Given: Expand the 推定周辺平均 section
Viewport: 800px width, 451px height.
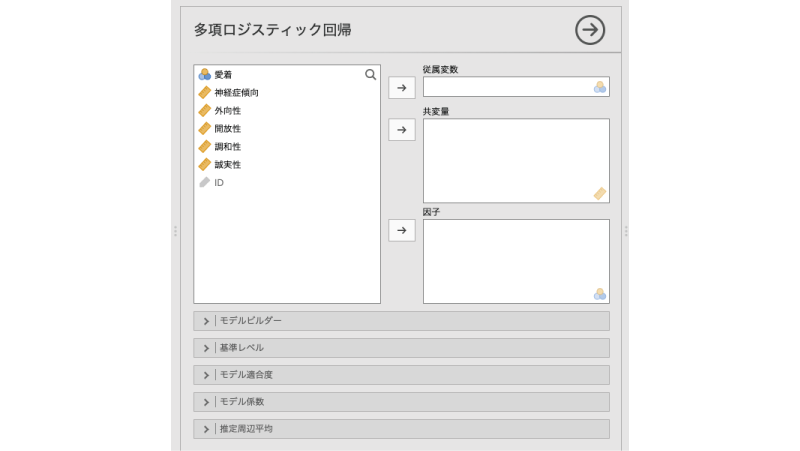Looking at the screenshot, I should (x=401, y=429).
